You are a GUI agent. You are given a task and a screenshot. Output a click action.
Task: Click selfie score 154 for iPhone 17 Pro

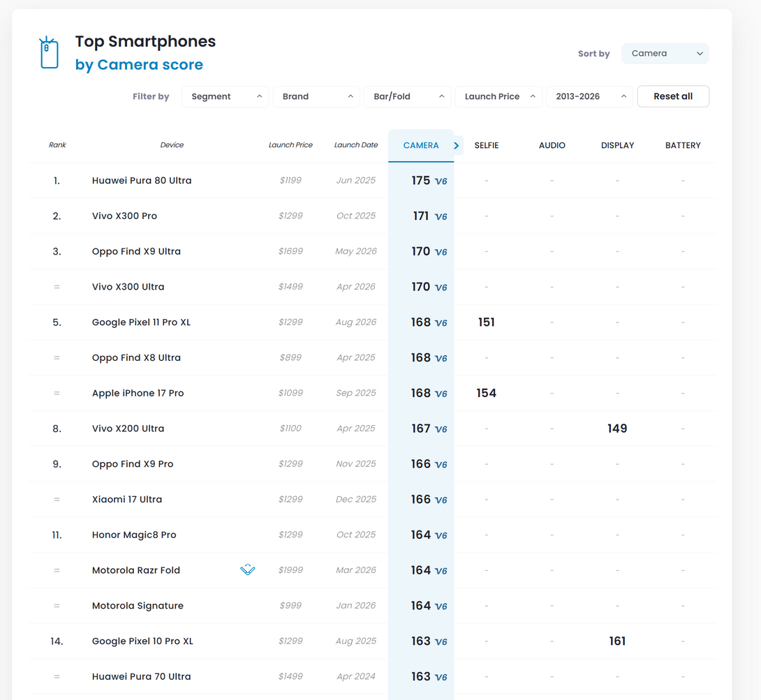487,393
